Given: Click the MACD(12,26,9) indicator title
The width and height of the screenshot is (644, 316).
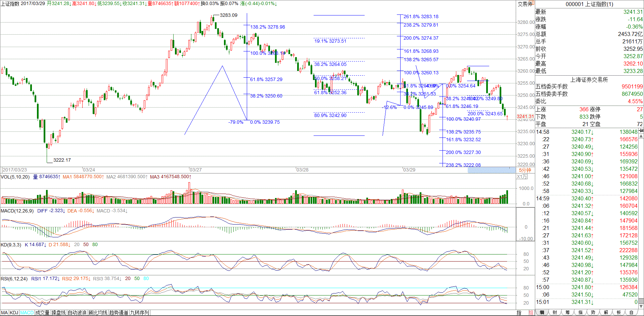Looking at the screenshot, I should click(x=17, y=211).
